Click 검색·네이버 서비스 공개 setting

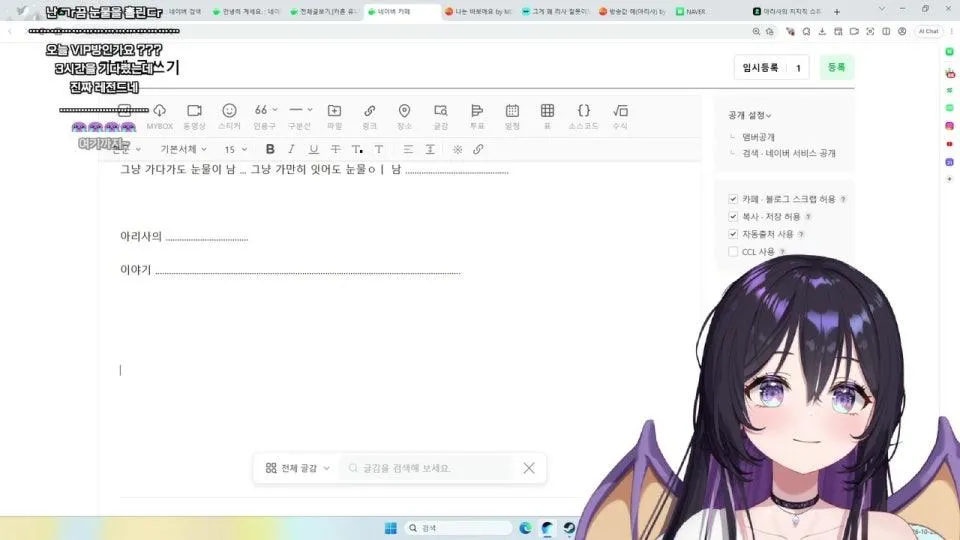(x=789, y=153)
